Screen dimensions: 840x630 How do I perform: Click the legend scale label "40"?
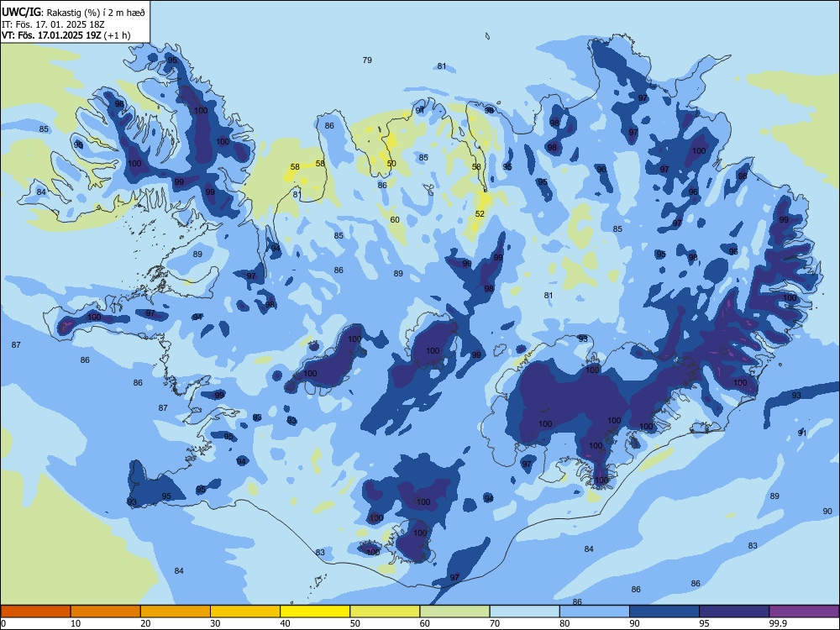(285, 623)
